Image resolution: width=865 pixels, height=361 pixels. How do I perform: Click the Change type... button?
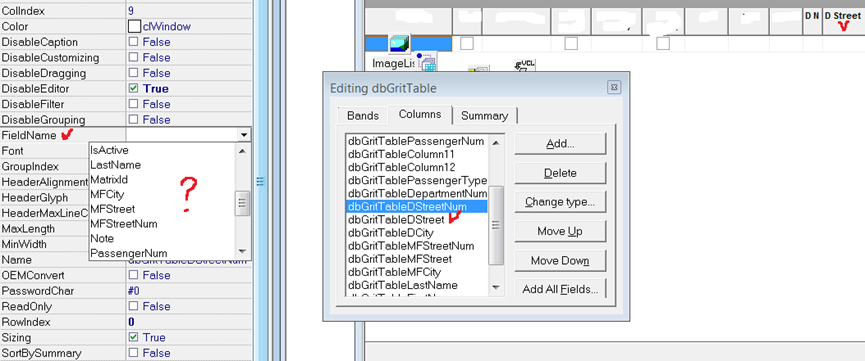(x=560, y=202)
